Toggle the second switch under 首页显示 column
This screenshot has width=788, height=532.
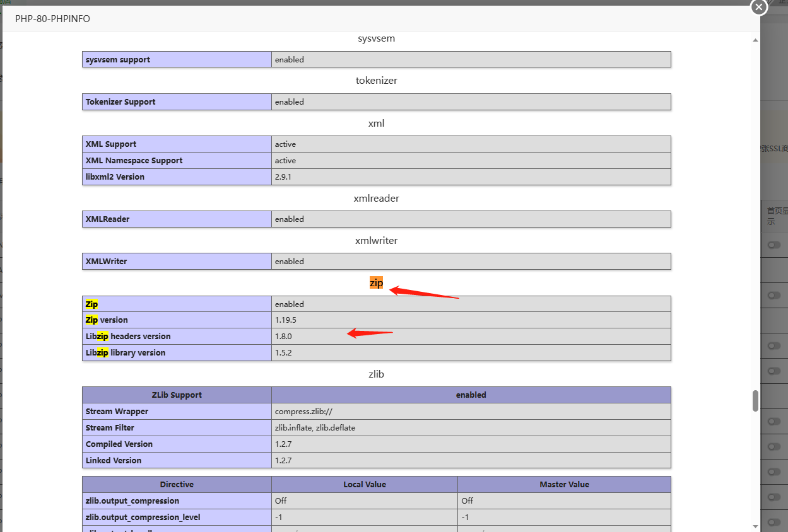click(x=774, y=295)
